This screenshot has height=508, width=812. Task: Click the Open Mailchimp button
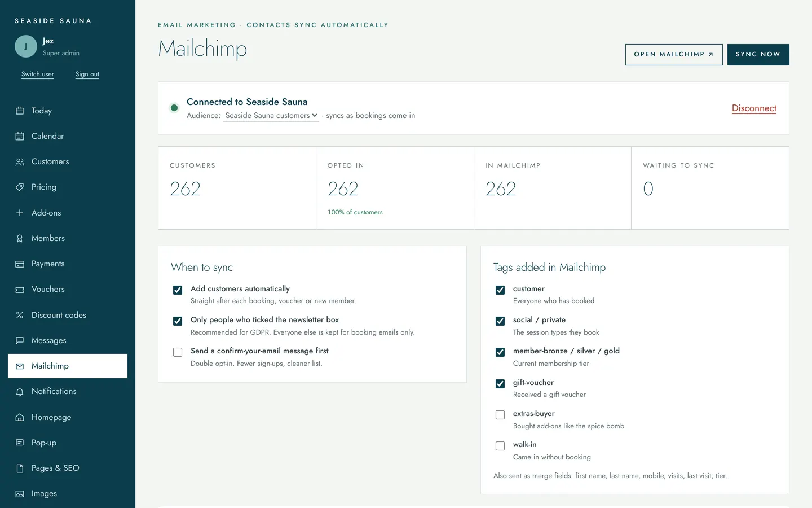(x=674, y=55)
